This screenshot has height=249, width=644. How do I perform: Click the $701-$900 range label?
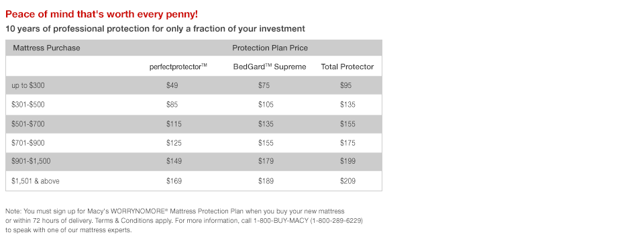pyautogui.click(x=28, y=143)
